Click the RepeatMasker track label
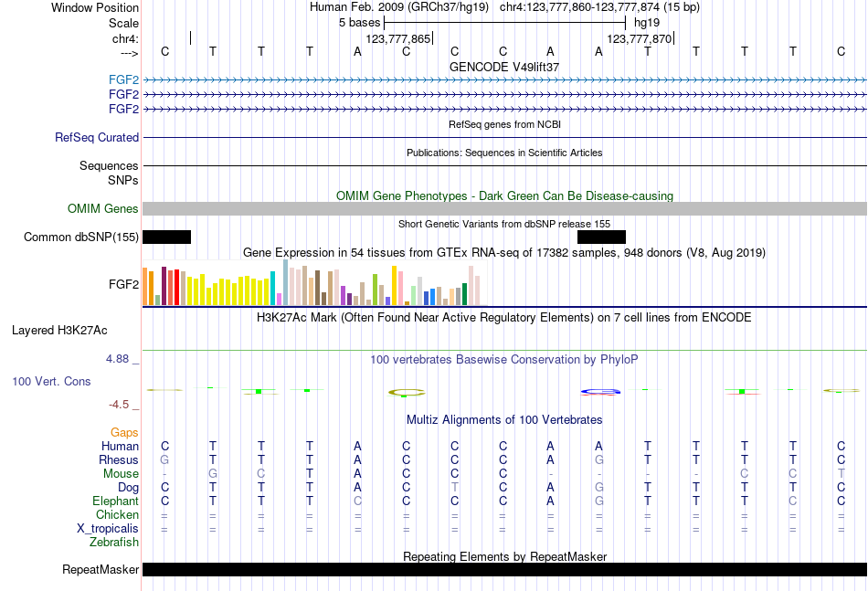The image size is (868, 591). [x=101, y=569]
